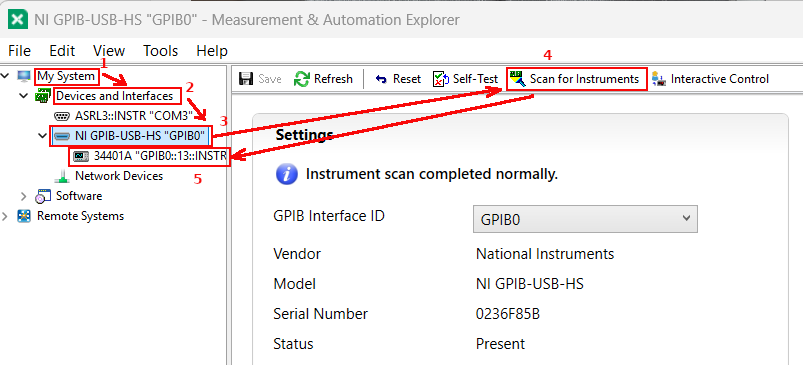Click the Serial Number label
This screenshot has width=803, height=365.
[x=321, y=313]
